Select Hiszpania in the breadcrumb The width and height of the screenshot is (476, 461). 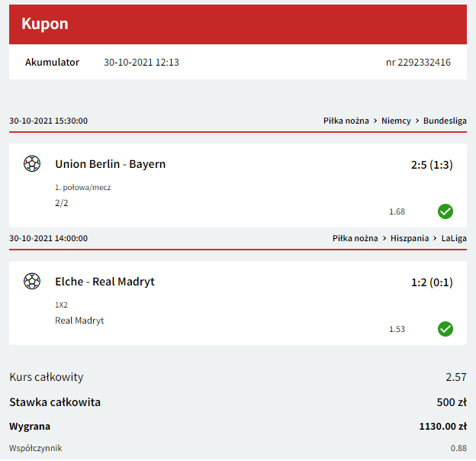tap(410, 238)
